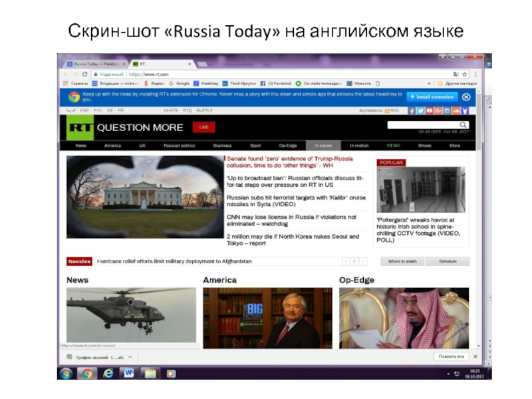Go back with the browser back arrow
The height and width of the screenshot is (399, 532).
pos(66,74)
